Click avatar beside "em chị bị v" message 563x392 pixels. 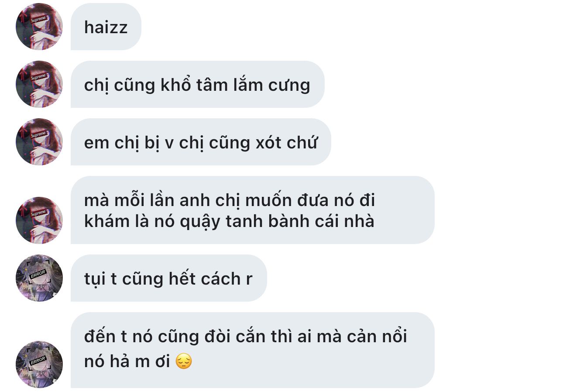pos(39,142)
